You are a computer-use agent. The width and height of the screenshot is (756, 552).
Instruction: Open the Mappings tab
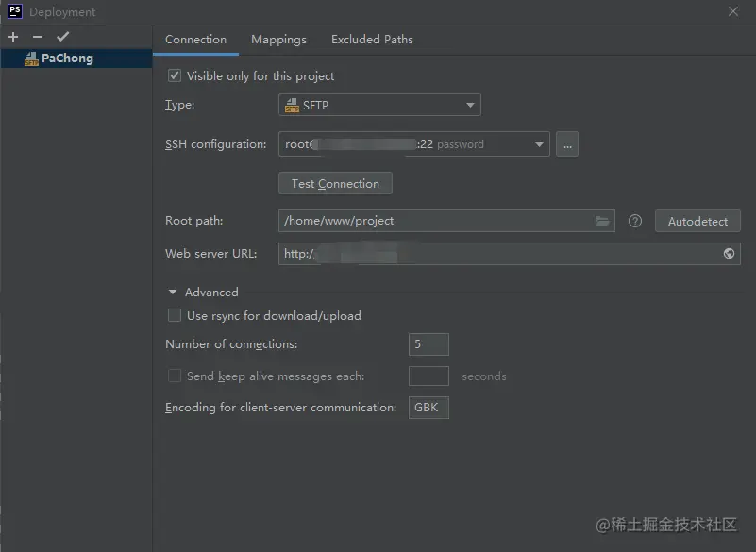[278, 40]
